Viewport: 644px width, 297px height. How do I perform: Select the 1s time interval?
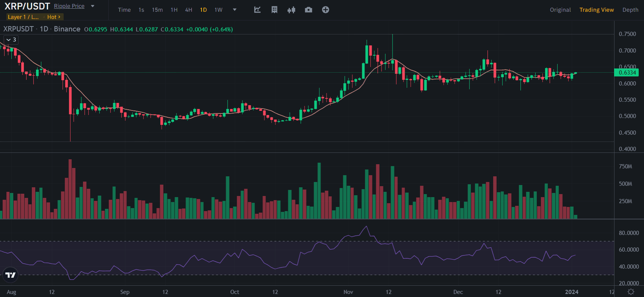(x=141, y=10)
